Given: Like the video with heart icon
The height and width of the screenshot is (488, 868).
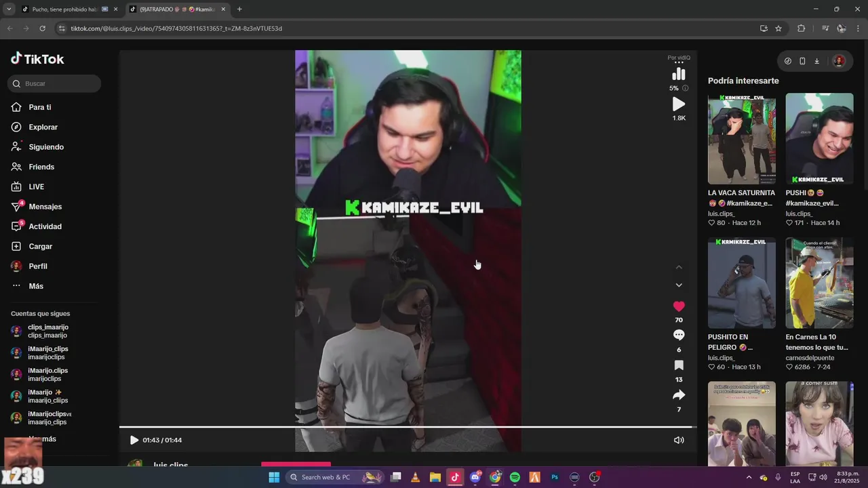Looking at the screenshot, I should [679, 306].
